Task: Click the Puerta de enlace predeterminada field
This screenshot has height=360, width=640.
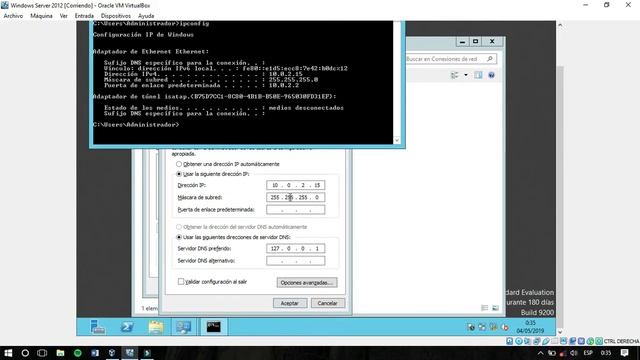Action: pos(296,210)
